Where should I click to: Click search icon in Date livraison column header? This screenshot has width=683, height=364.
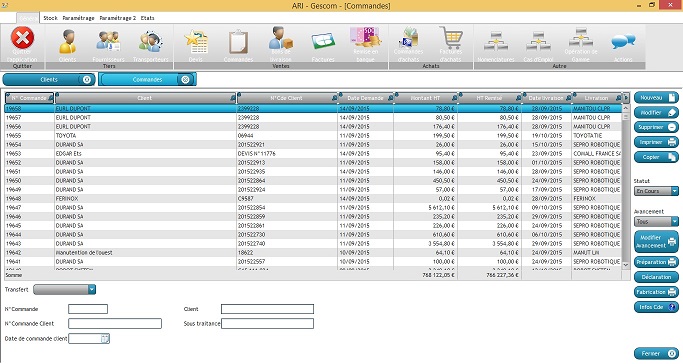point(568,98)
